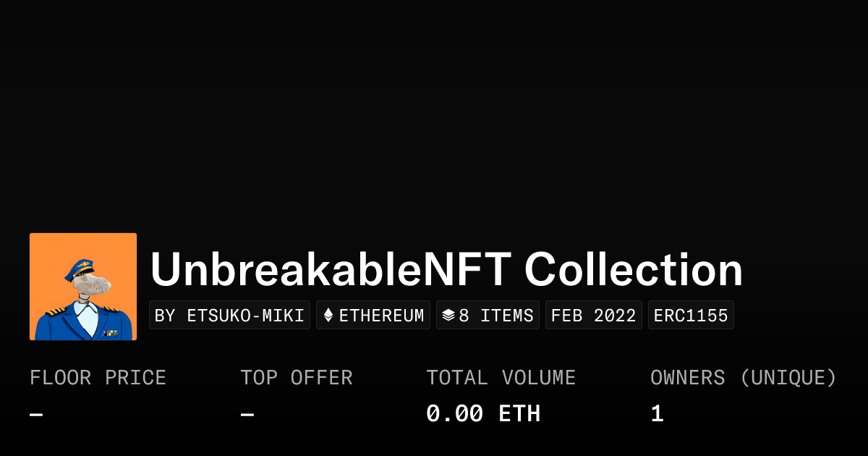
Task: Click the unique owners count 1
Action: [x=657, y=414]
